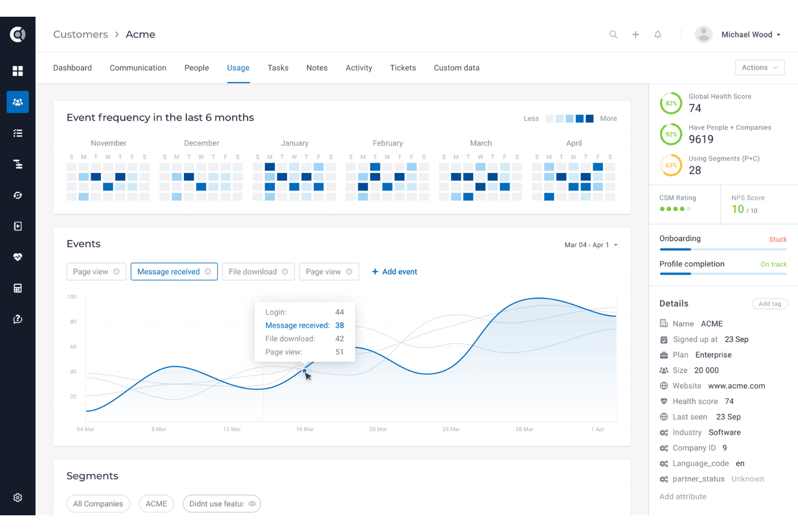Click the Onboarding progress bar

(x=723, y=248)
